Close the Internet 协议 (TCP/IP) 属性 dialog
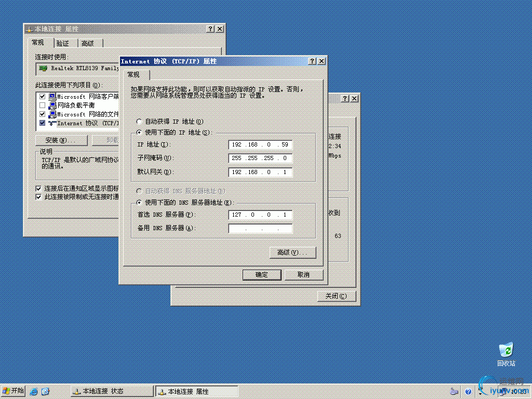 [x=322, y=61]
